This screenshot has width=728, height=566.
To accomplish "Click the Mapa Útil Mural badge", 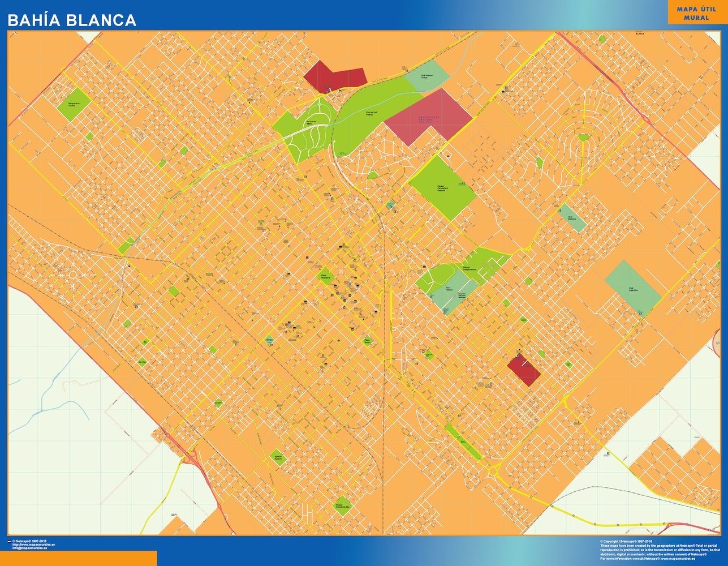I will coord(696,13).
